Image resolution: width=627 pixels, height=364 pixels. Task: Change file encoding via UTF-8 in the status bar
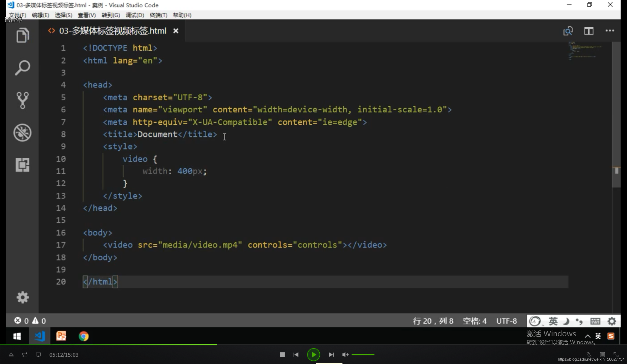pos(506,321)
